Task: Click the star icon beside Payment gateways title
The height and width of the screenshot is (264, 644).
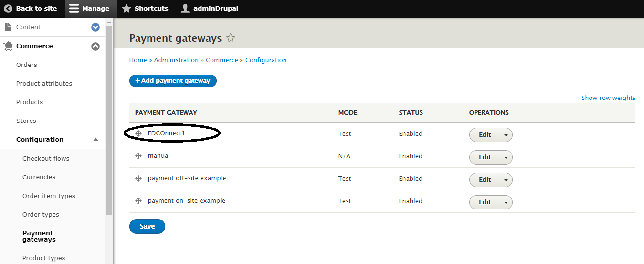Action: (x=231, y=38)
